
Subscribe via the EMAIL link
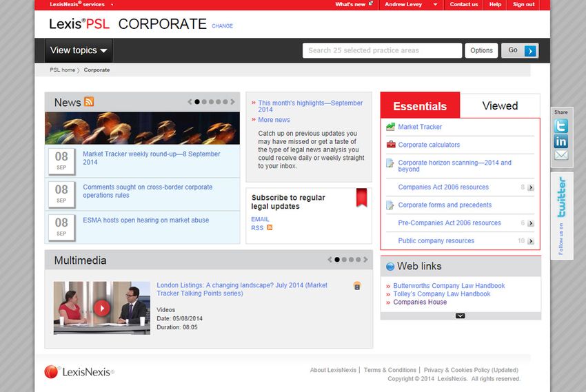coord(260,219)
